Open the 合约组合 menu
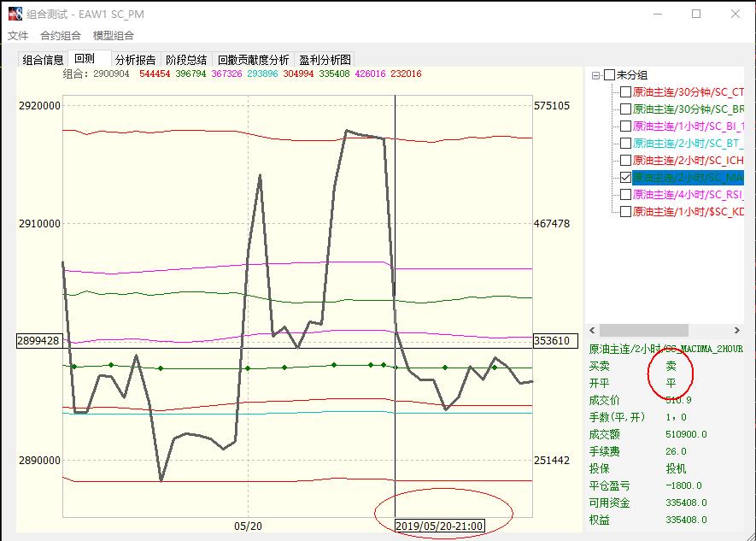This screenshot has width=756, height=541. (x=61, y=35)
